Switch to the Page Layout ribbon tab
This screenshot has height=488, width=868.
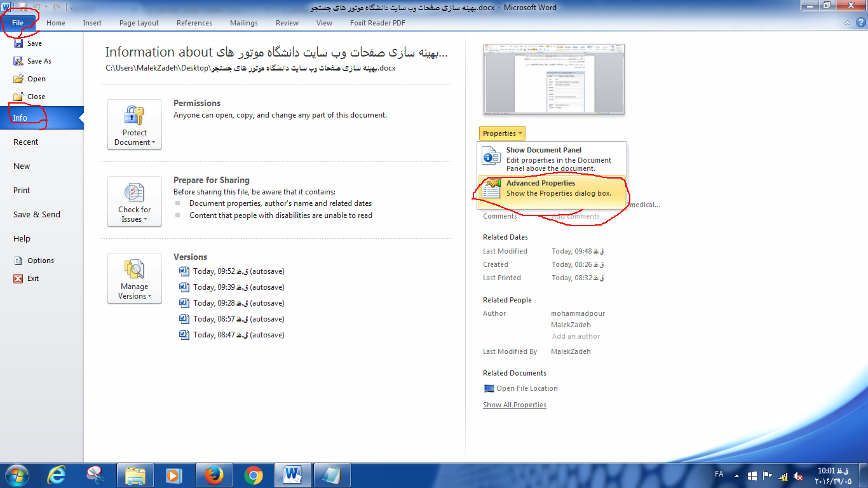pyautogui.click(x=139, y=23)
